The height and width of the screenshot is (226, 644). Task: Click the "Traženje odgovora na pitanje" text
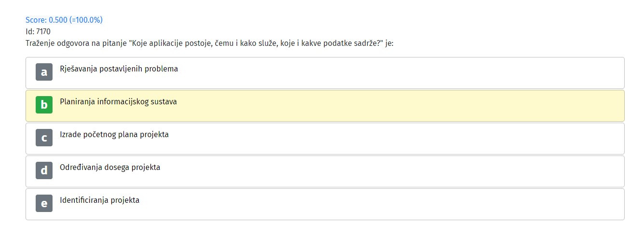[76, 43]
